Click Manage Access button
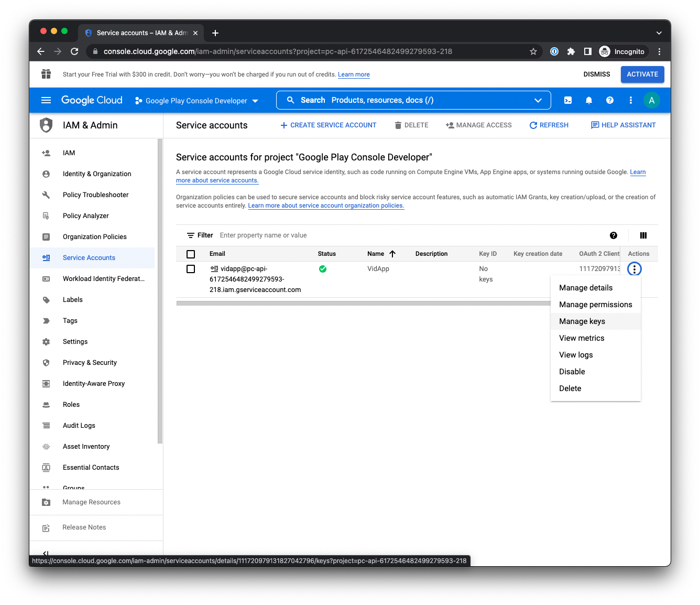This screenshot has width=700, height=605. 479,125
